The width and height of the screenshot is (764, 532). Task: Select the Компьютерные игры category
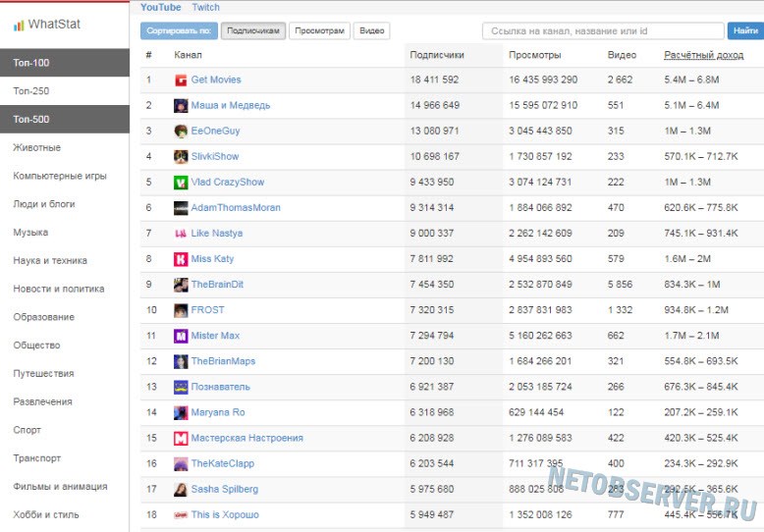pyautogui.click(x=60, y=176)
